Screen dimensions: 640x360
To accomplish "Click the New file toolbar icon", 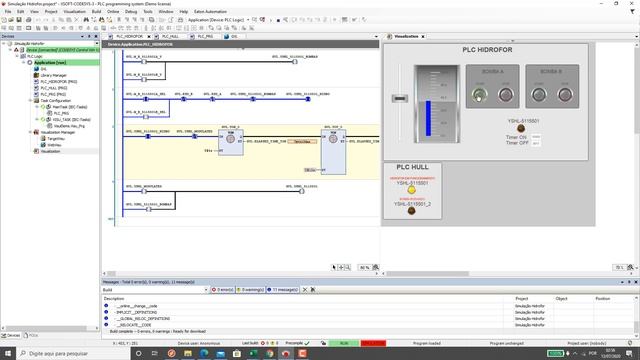I will (x=4, y=20).
